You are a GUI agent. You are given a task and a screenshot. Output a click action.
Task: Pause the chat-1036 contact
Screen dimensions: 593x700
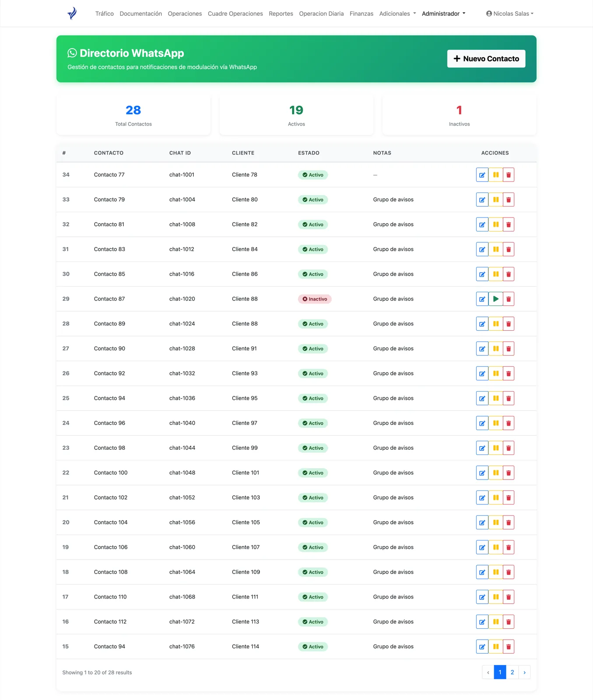point(495,398)
